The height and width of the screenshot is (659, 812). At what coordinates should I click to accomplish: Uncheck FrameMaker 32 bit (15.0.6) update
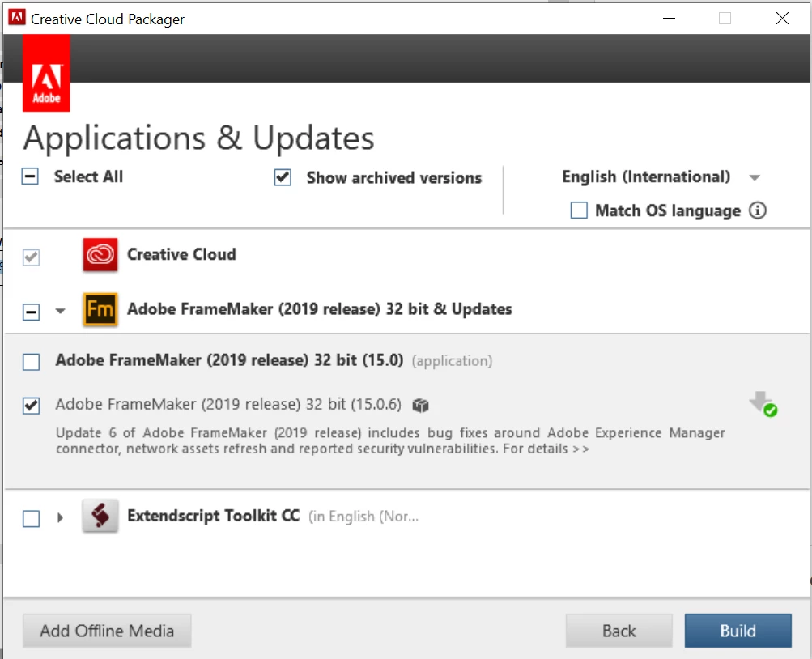point(31,406)
